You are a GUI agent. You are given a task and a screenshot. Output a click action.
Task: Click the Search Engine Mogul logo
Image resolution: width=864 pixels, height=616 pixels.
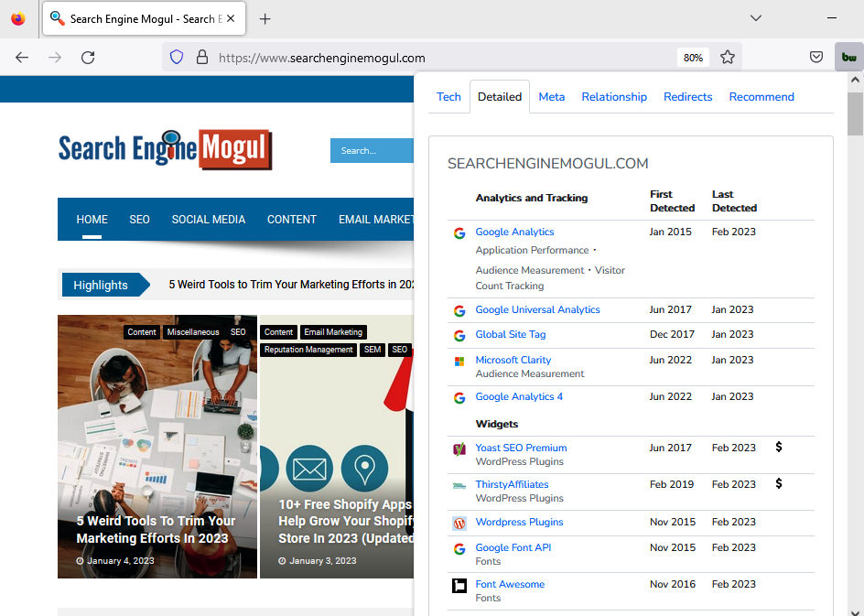[166, 149]
